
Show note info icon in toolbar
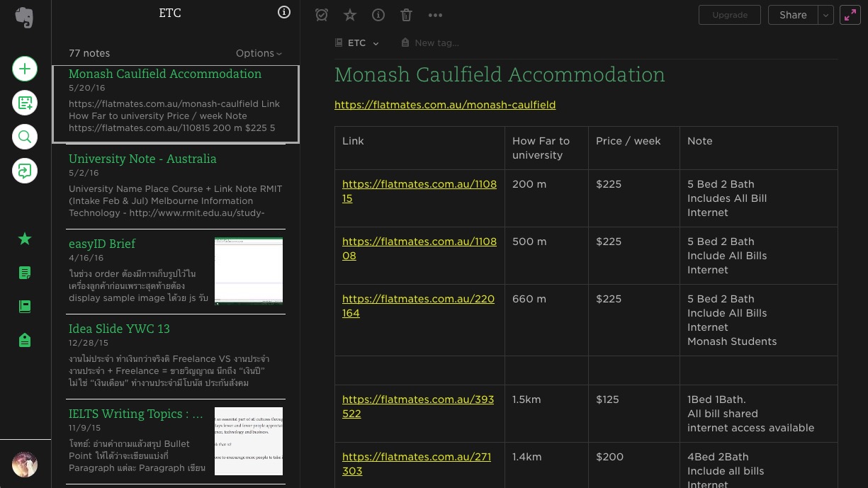[378, 15]
